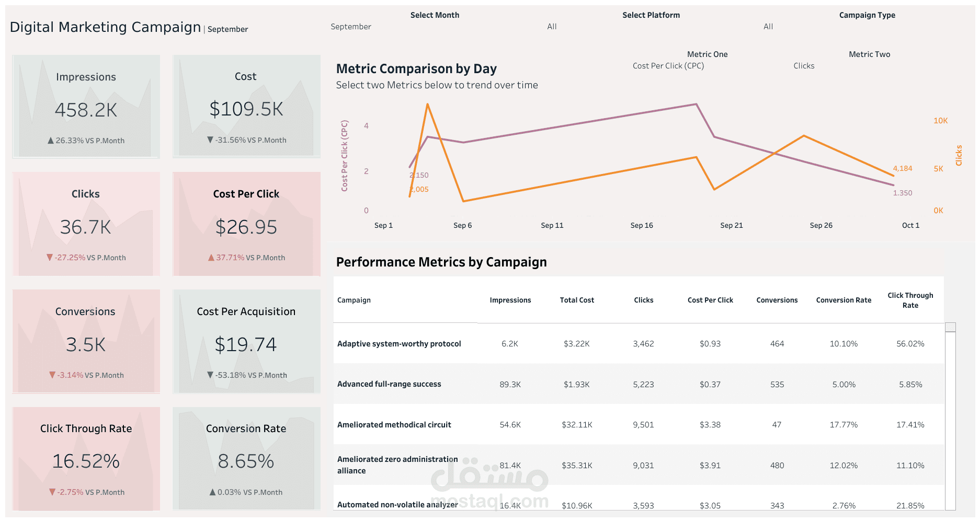Viewport: 980px width, 522px height.
Task: Click down triangle in Click Through Rate card
Action: point(52,492)
